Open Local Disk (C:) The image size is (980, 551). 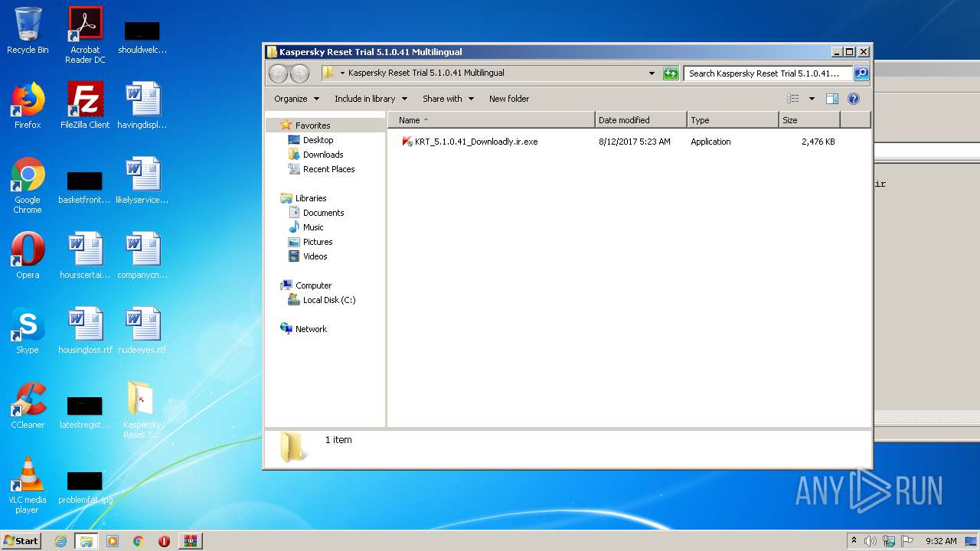point(329,300)
